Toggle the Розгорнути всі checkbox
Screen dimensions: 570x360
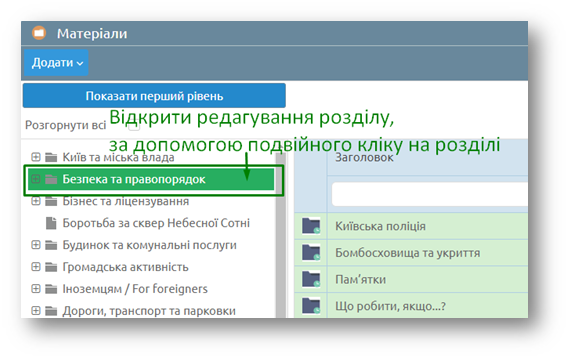(x=134, y=126)
